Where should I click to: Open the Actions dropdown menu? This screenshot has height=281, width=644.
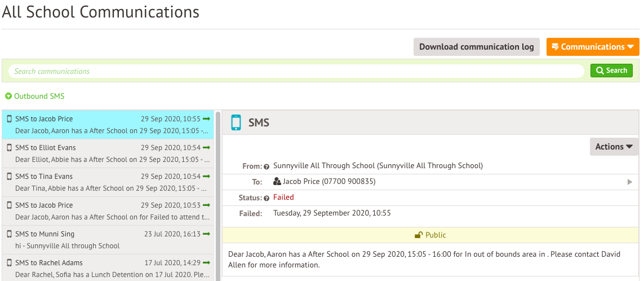tap(614, 147)
